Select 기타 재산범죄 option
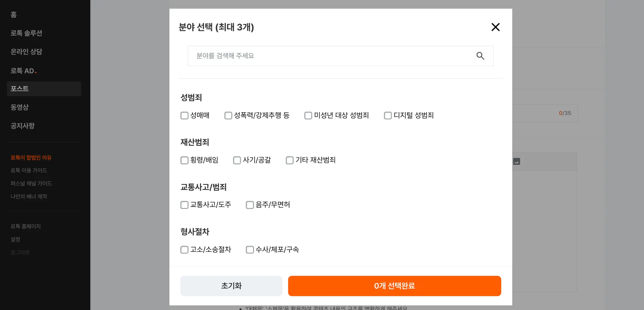 pos(290,160)
